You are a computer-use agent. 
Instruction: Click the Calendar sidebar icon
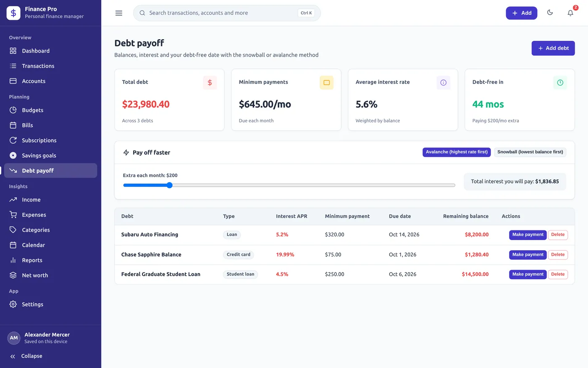click(x=13, y=245)
